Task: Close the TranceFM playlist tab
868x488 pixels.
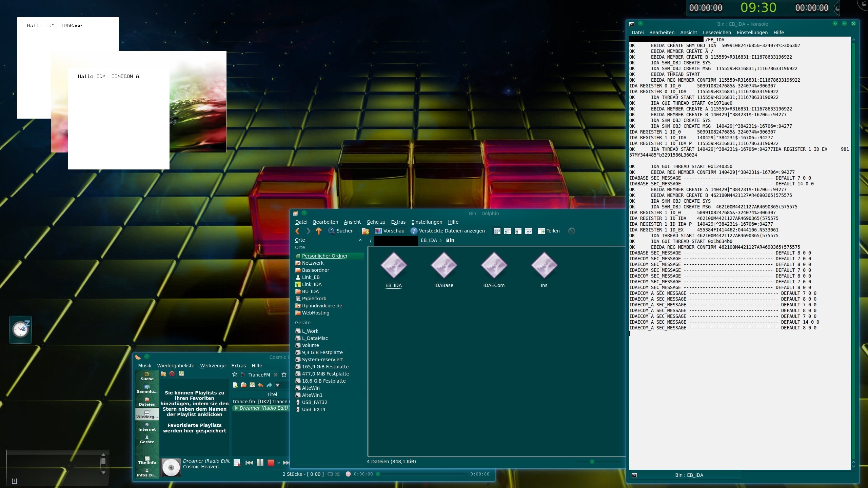Action: 276,374
